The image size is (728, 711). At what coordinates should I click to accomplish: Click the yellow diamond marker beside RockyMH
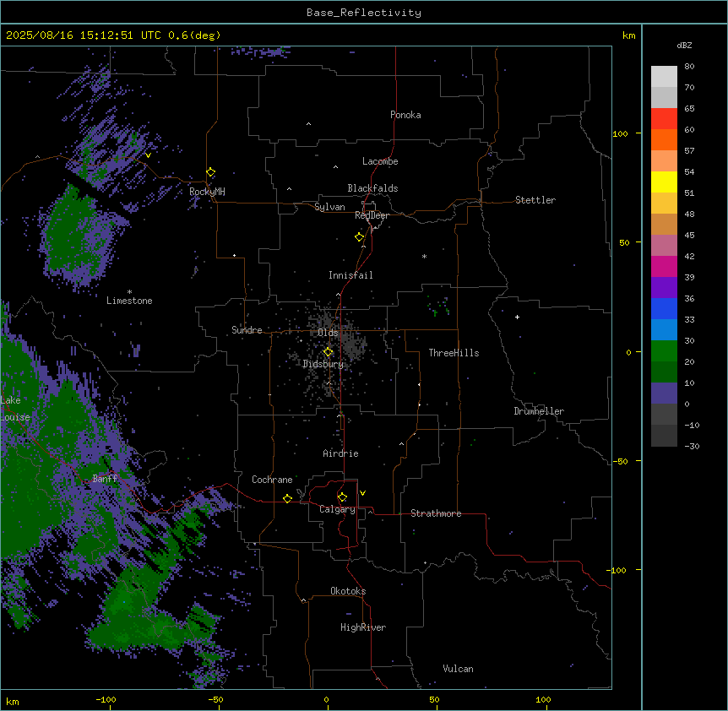(211, 172)
